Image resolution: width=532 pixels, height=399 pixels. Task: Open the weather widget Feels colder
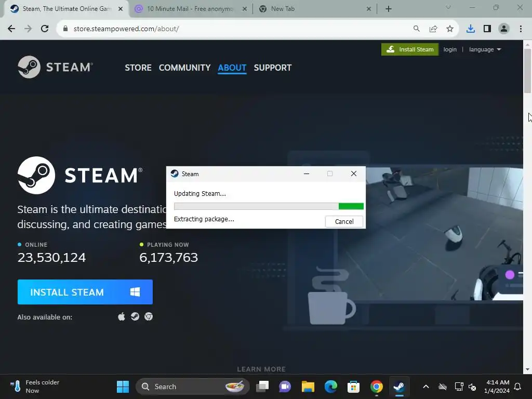coord(35,387)
